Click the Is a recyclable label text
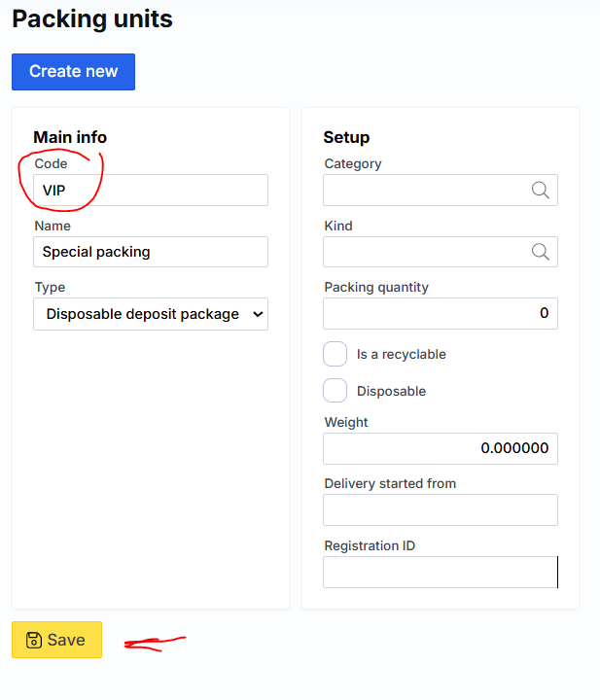This screenshot has width=600, height=700. (401, 354)
